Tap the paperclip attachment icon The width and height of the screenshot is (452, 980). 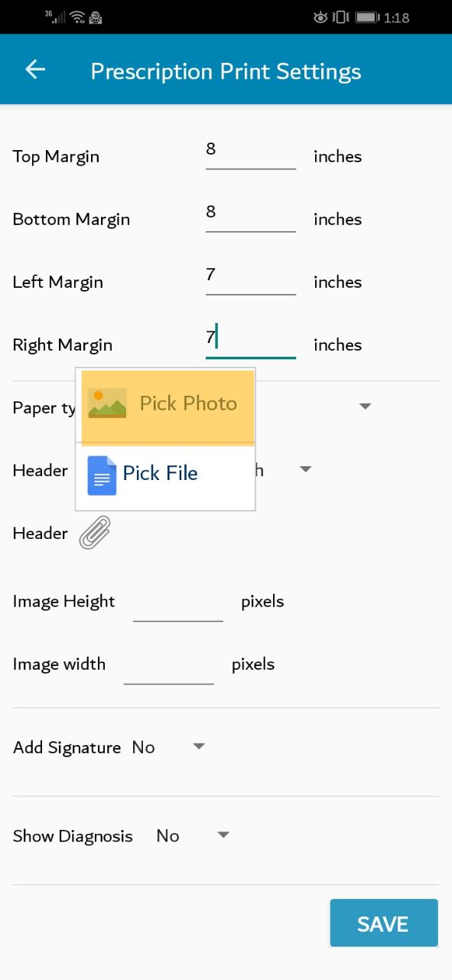point(96,532)
